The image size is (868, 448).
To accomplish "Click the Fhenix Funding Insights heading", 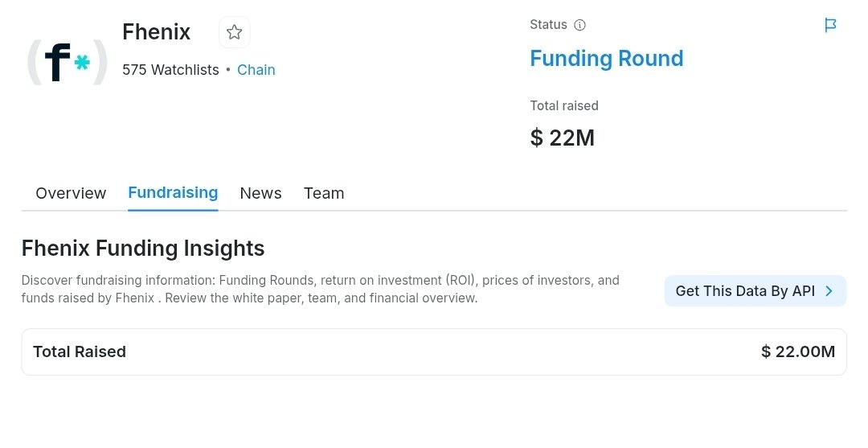I will pyautogui.click(x=143, y=248).
